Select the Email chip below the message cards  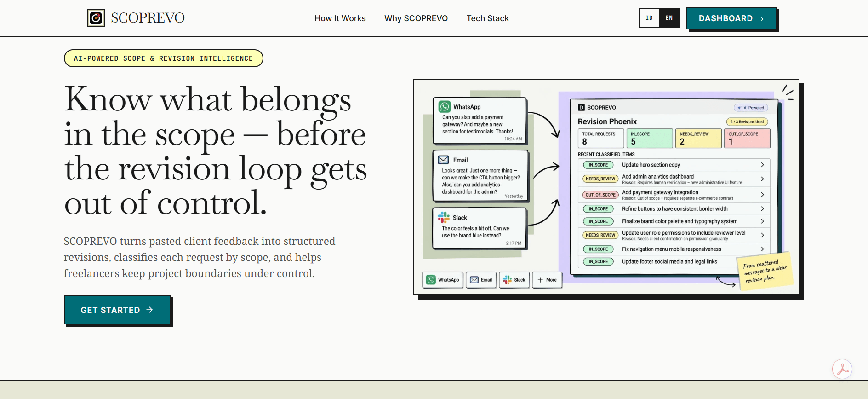[x=481, y=280]
